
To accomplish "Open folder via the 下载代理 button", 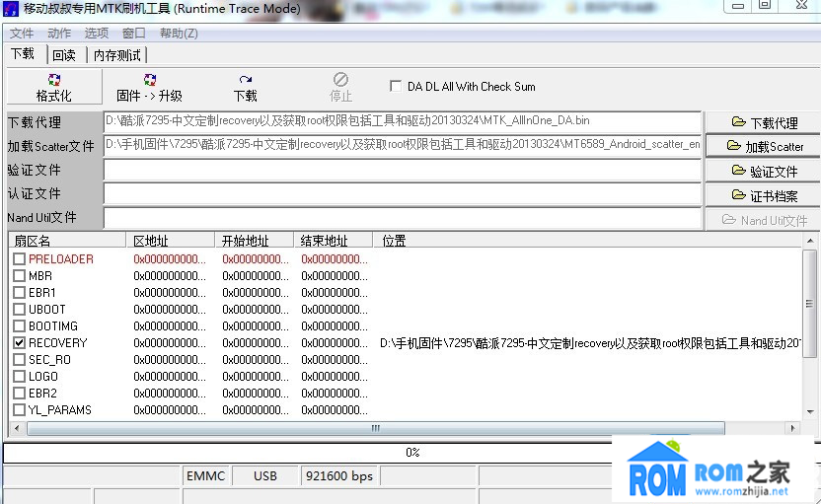I will tap(764, 122).
